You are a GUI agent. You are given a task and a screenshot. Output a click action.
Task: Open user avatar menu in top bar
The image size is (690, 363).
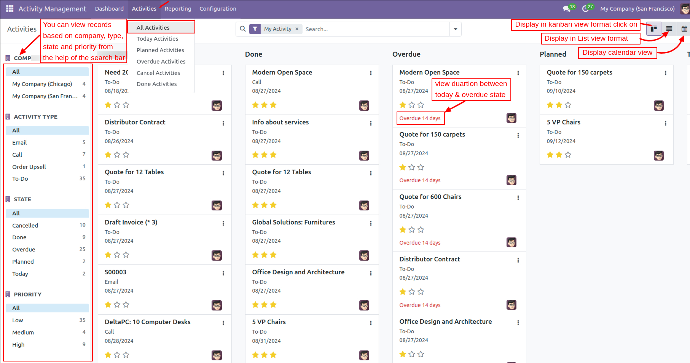[684, 8]
